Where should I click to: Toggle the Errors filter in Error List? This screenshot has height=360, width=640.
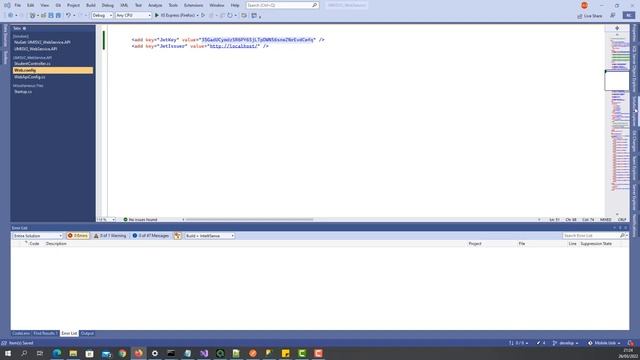(x=78, y=236)
